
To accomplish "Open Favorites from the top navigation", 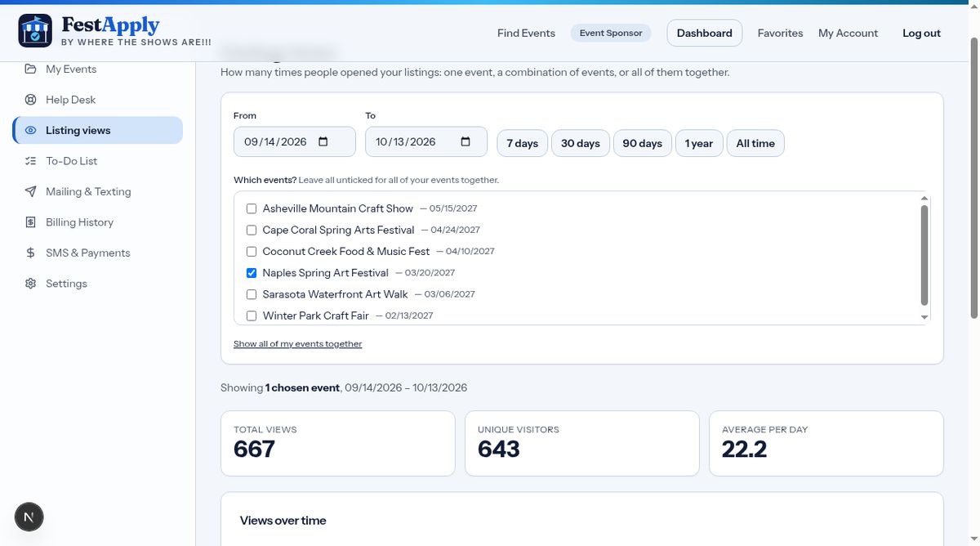I will click(780, 33).
